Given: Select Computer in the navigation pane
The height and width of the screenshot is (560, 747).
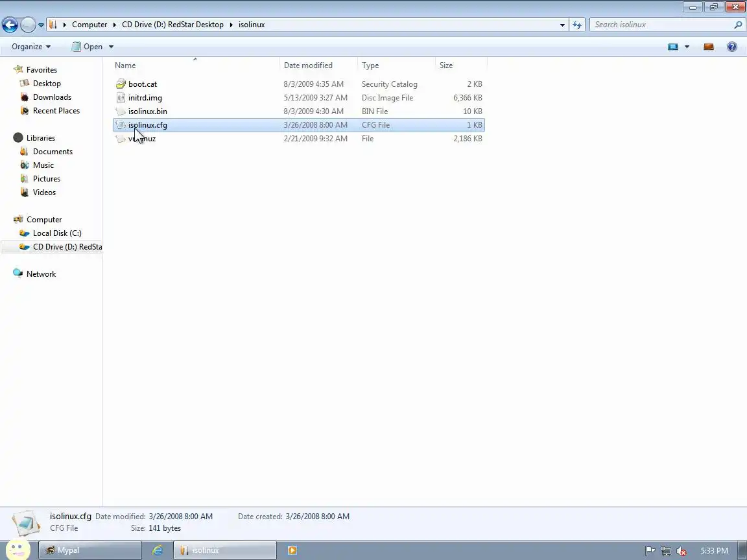Looking at the screenshot, I should pos(44,220).
